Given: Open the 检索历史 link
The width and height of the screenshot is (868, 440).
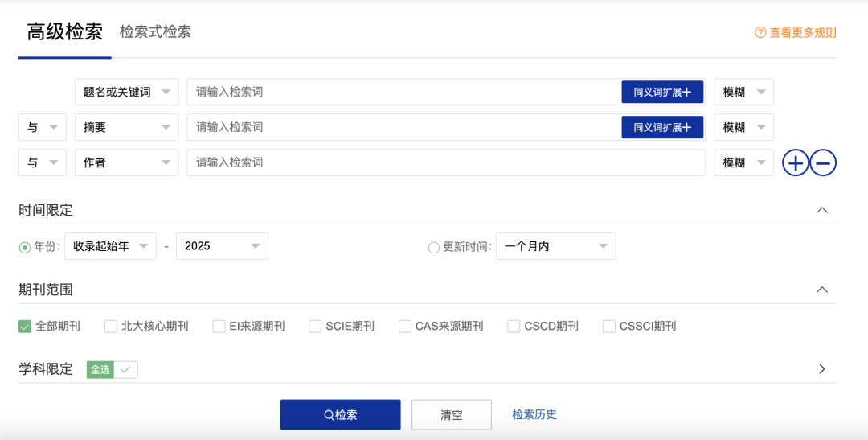Looking at the screenshot, I should pos(534,414).
